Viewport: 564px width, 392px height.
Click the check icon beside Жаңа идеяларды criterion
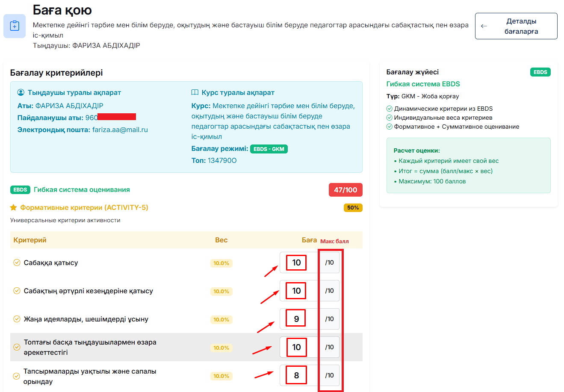(x=17, y=319)
